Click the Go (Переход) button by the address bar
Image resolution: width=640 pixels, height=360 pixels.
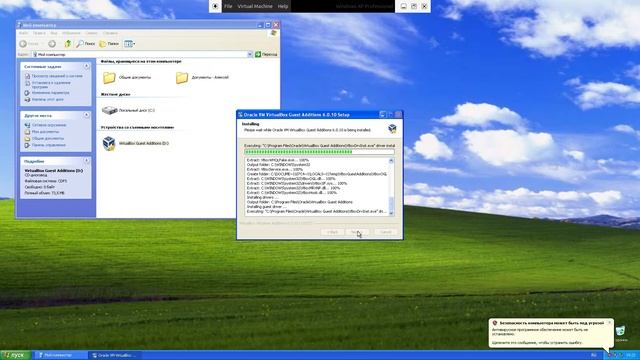tap(266, 54)
